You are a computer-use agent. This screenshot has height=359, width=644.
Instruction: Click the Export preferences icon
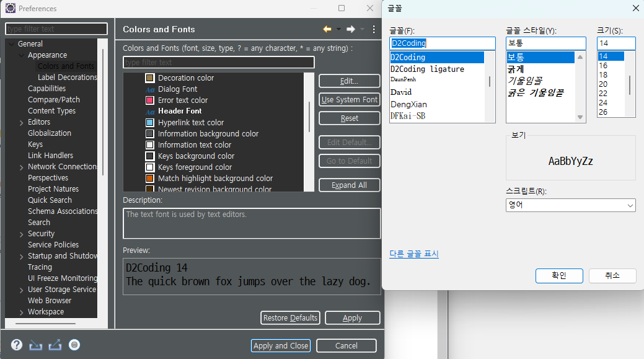click(55, 345)
